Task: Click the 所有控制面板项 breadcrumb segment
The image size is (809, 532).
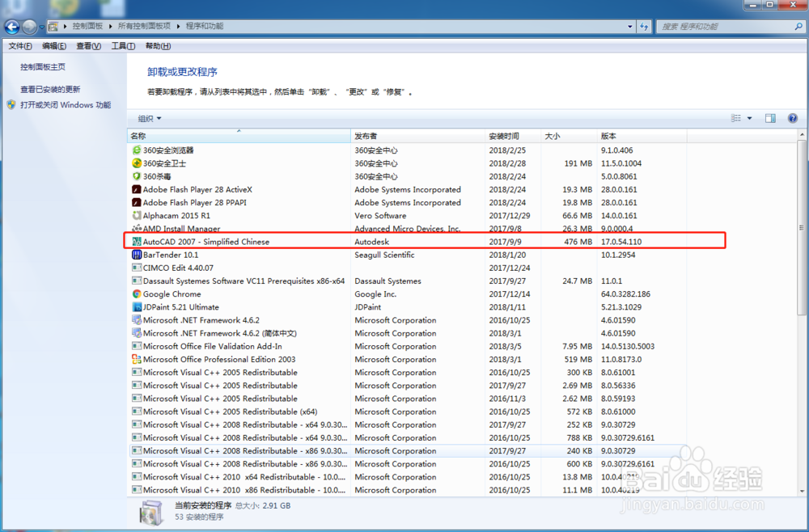Action: pos(144,26)
